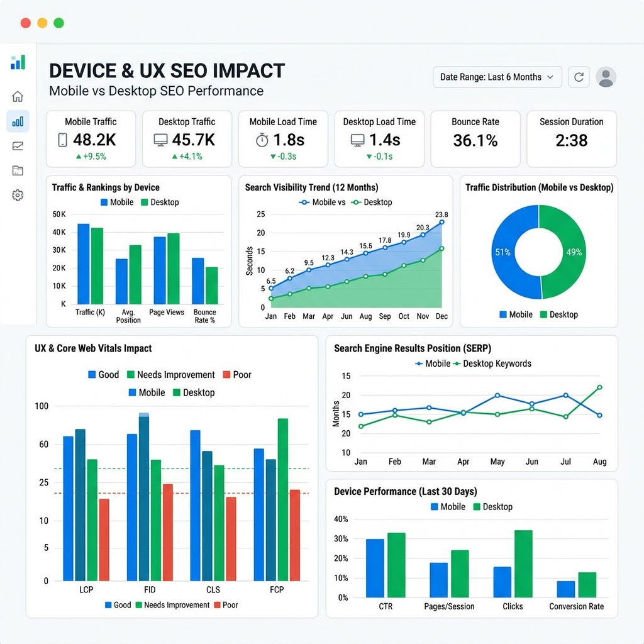Click the 23.8 data point in Dec
Screen dimensions: 644x644
pos(442,222)
